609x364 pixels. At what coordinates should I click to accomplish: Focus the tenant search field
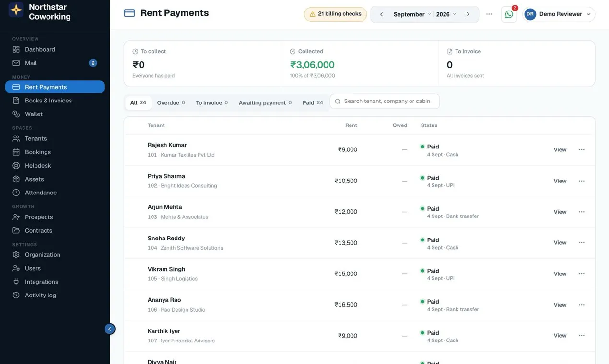385,102
